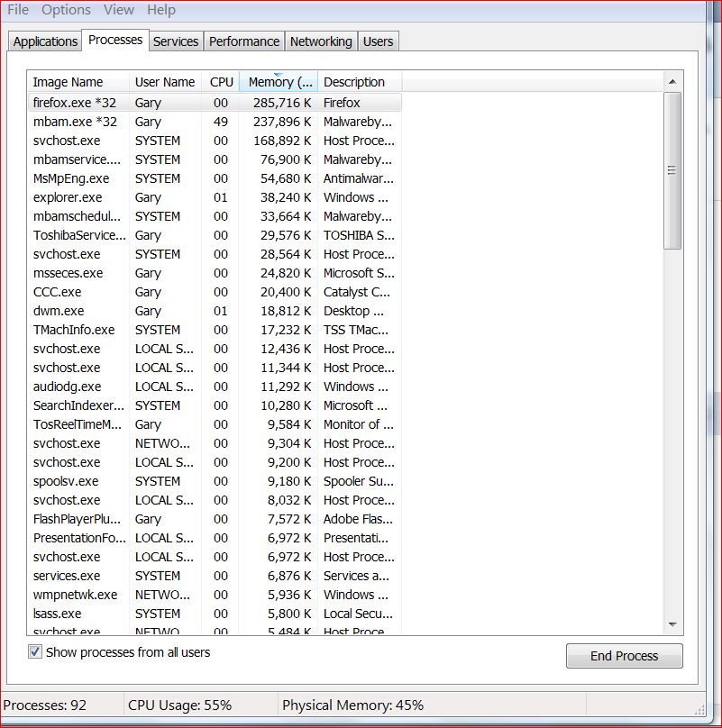Select the Processes tab
722x728 pixels.
point(115,40)
